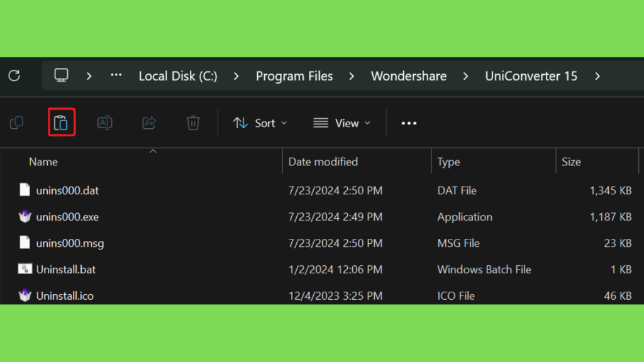The width and height of the screenshot is (644, 362).
Task: Click the This PC monitor icon
Action: [61, 75]
